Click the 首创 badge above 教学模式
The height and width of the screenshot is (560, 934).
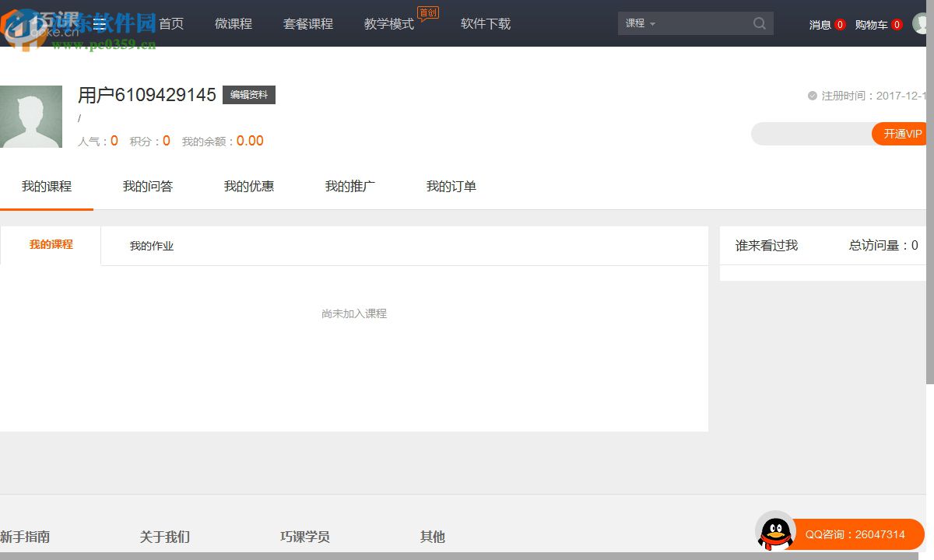[x=428, y=12]
